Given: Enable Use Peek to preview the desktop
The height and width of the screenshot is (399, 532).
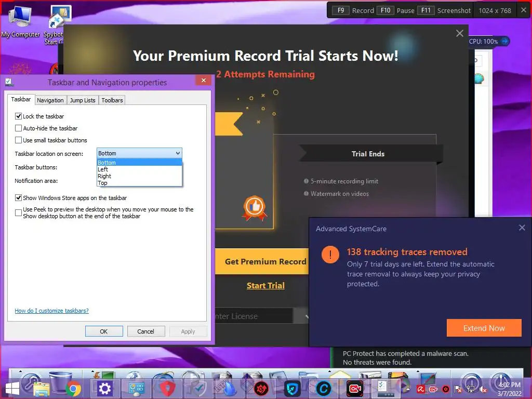Looking at the screenshot, I should (x=19, y=212).
